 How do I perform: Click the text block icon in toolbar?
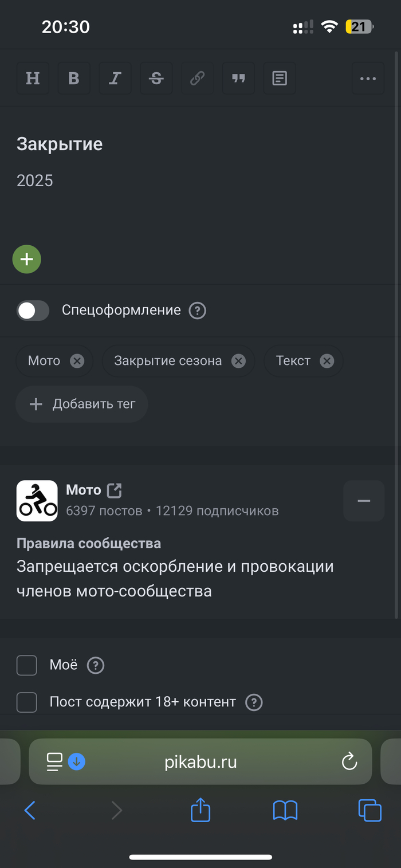point(280,78)
